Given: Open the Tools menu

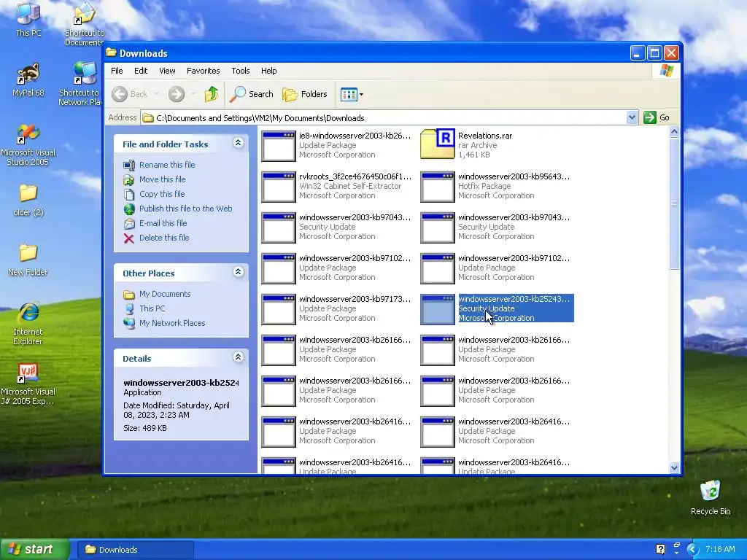Looking at the screenshot, I should click(241, 71).
